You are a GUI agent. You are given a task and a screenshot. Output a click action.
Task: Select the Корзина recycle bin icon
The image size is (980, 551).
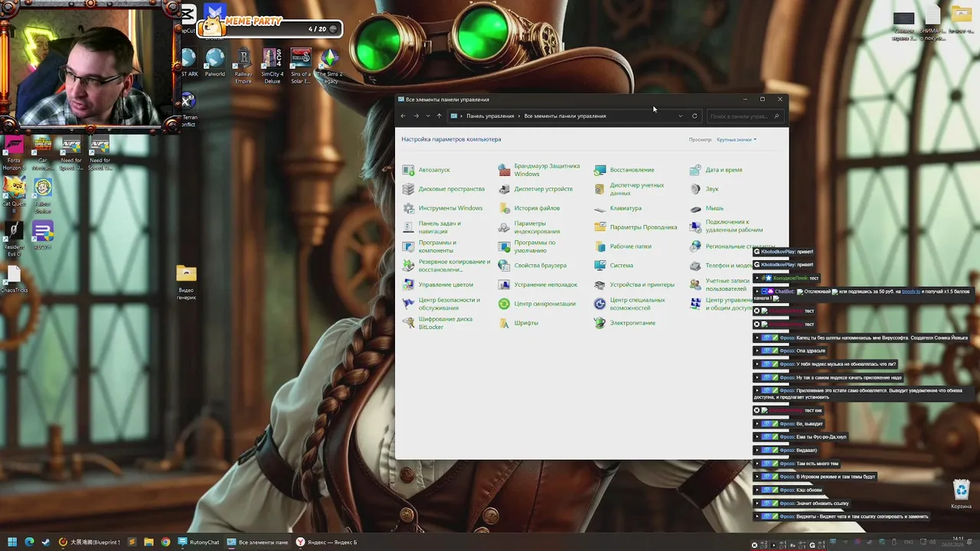(x=961, y=494)
